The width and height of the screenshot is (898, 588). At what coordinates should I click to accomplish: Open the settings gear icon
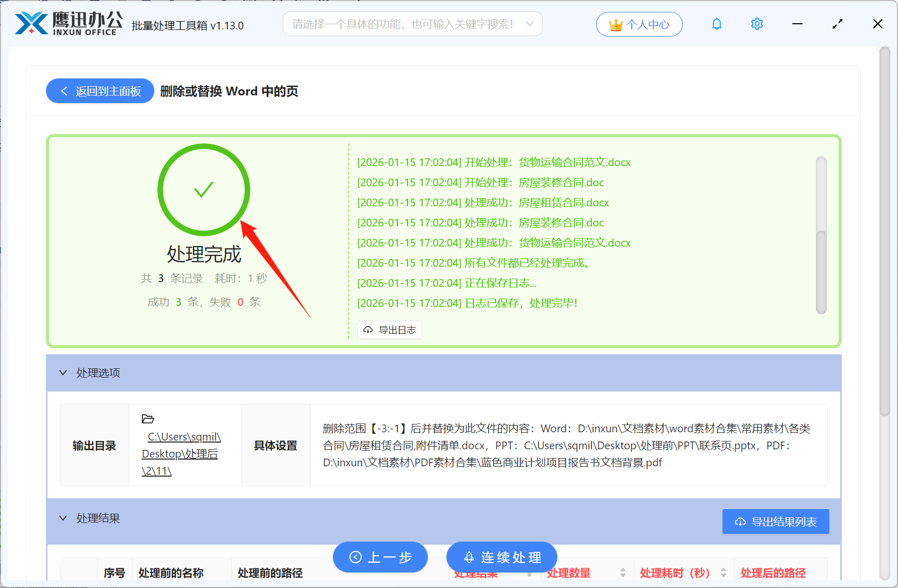tap(757, 24)
